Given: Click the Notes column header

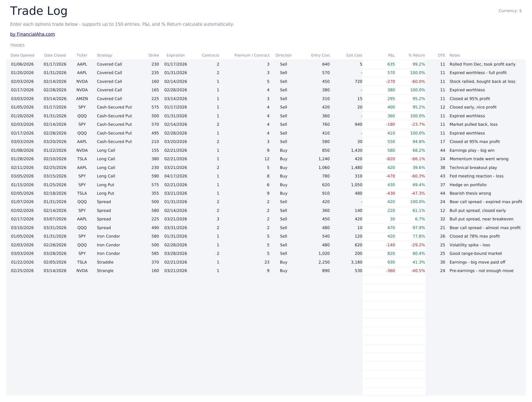Looking at the screenshot, I should [455, 55].
